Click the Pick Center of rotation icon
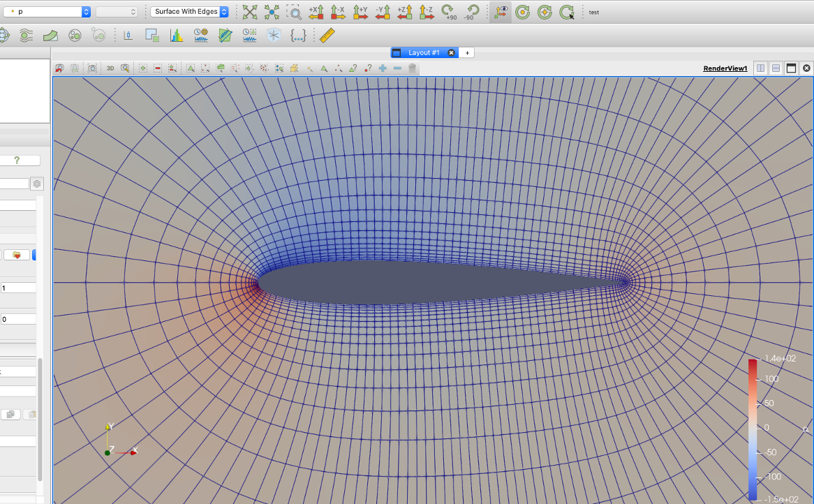This screenshot has height=504, width=814. (567, 11)
